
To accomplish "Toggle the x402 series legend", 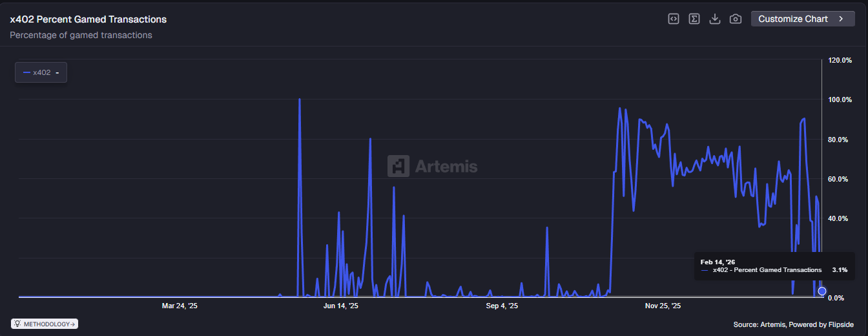I will point(41,72).
